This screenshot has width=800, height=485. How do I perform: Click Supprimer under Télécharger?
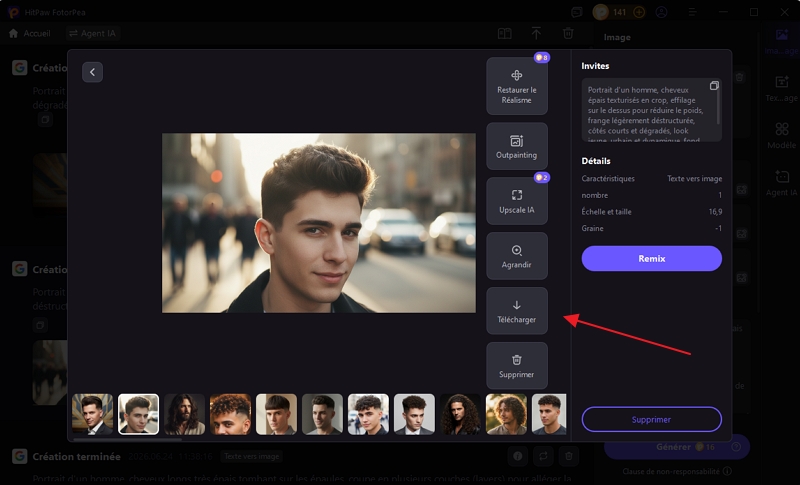pyautogui.click(x=517, y=366)
